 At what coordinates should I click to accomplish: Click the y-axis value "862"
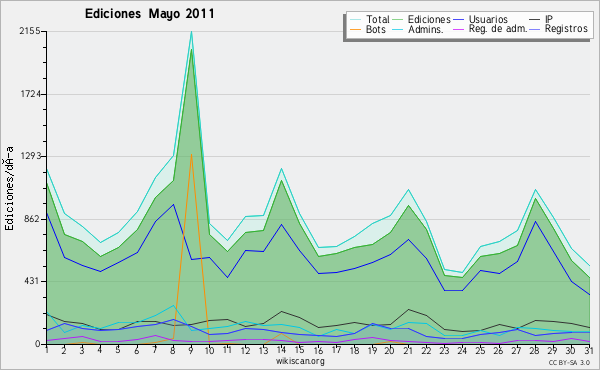click(33, 219)
